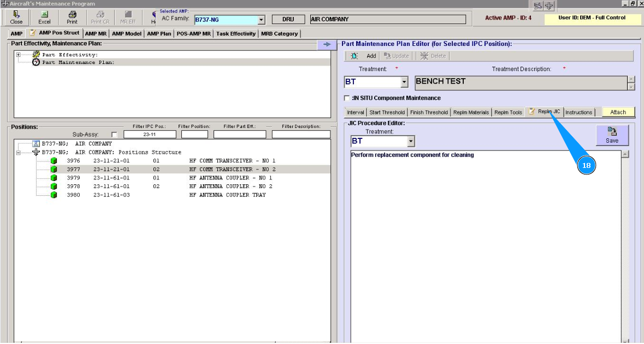The image size is (644, 344).
Task: Open the Treatment dropdown beside BENCH TEST
Action: tap(404, 82)
